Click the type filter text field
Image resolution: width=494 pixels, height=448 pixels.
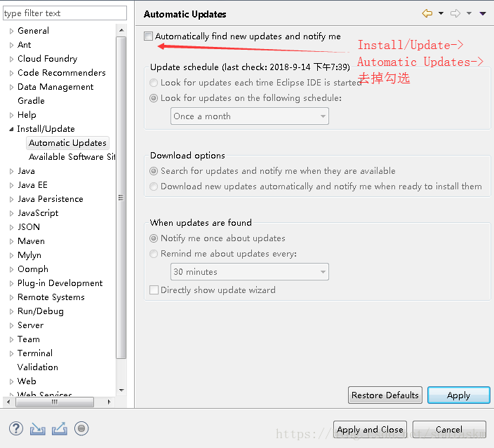(65, 13)
